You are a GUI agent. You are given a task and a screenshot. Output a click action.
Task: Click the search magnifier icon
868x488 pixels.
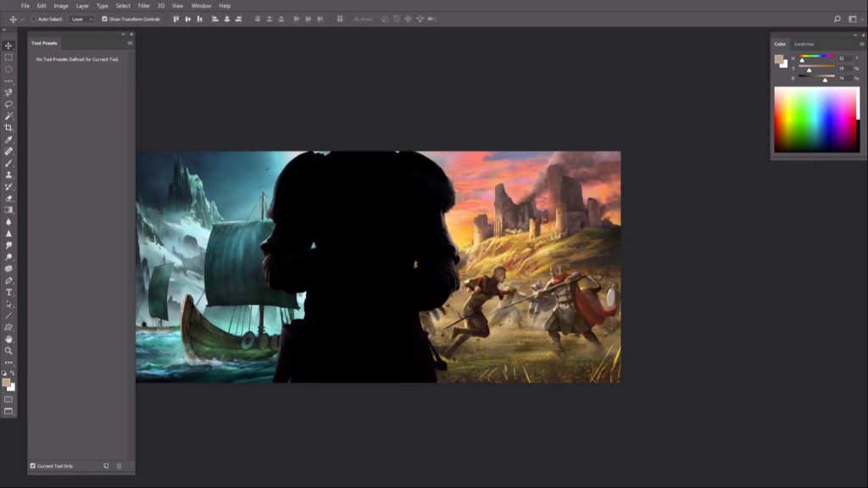click(x=837, y=19)
